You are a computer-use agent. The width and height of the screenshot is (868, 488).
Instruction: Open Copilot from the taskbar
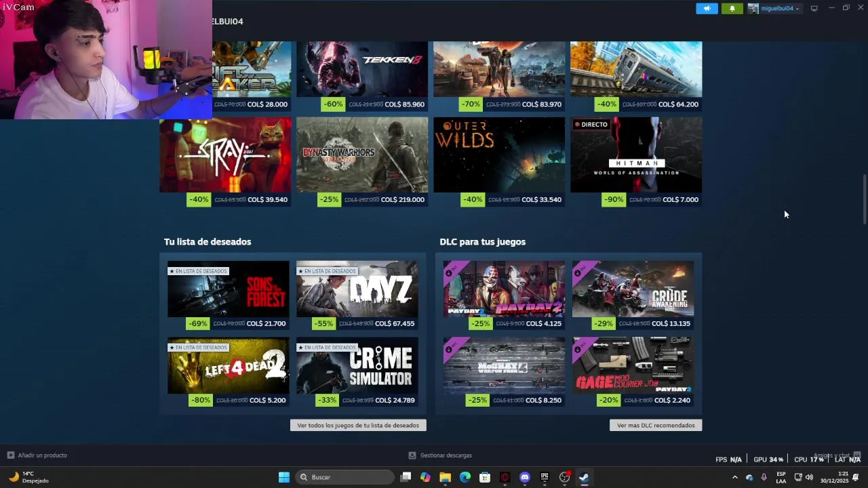pyautogui.click(x=425, y=477)
